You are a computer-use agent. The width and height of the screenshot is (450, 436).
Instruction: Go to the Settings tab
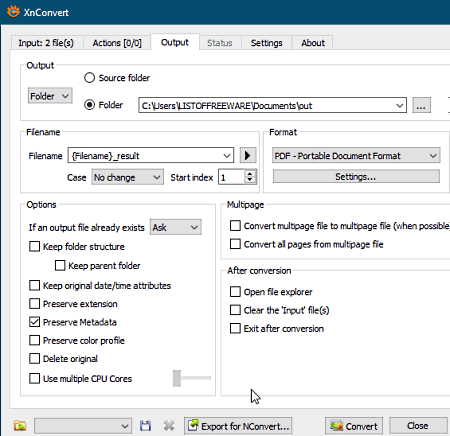(x=266, y=43)
